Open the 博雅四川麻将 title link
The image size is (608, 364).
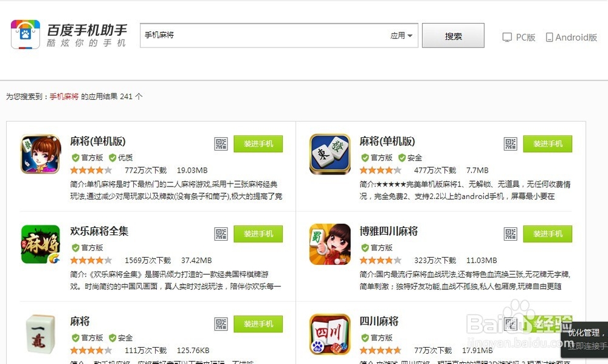pyautogui.click(x=389, y=231)
